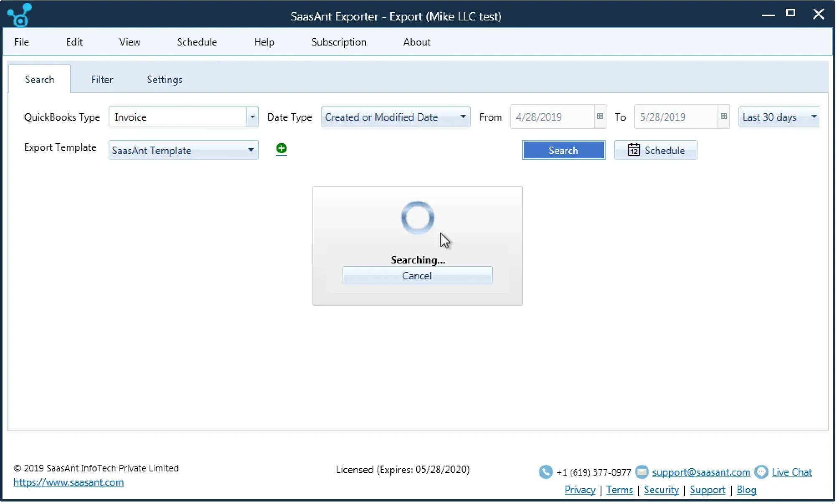The width and height of the screenshot is (837, 504).
Task: Open the To date calendar picker icon
Action: (x=723, y=117)
